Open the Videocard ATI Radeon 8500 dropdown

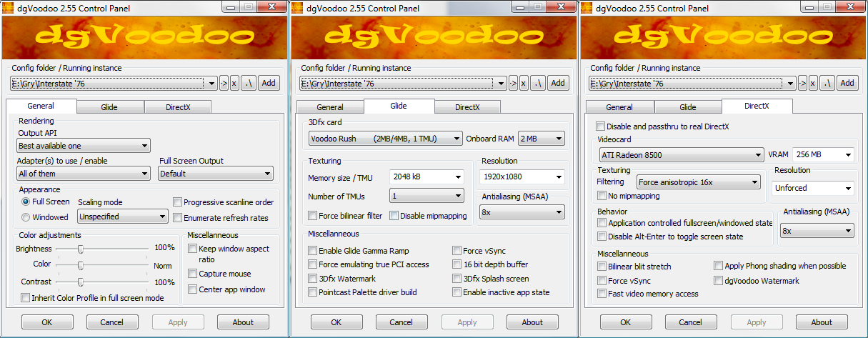coord(681,154)
